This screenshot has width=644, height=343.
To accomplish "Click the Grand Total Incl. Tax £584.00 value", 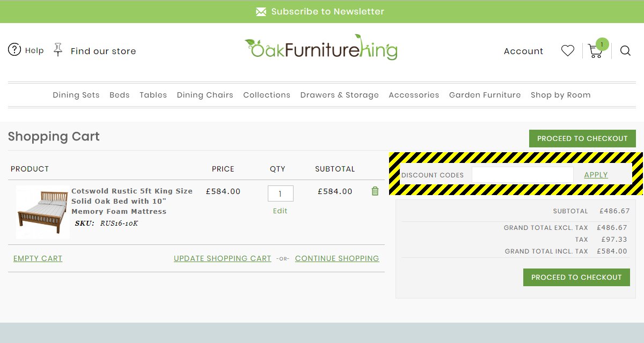I will point(612,251).
